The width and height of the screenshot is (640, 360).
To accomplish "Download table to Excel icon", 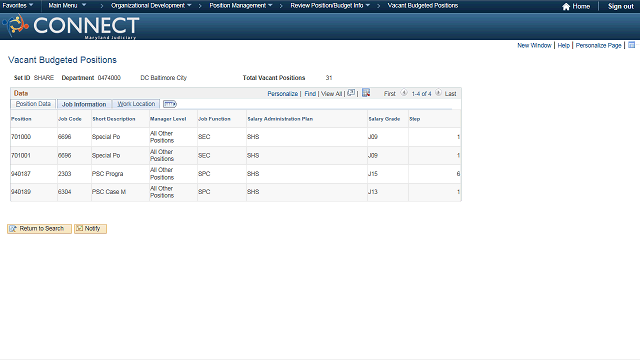I will [x=366, y=93].
